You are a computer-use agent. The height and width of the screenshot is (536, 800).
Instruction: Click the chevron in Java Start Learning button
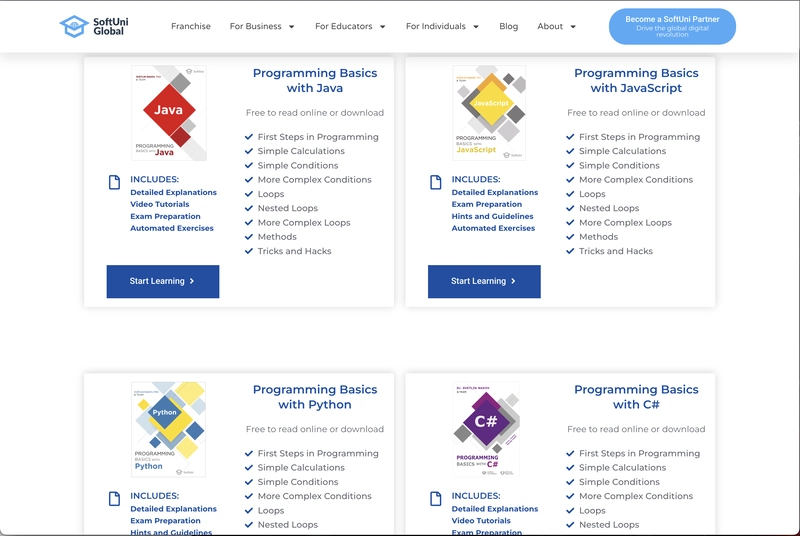192,281
